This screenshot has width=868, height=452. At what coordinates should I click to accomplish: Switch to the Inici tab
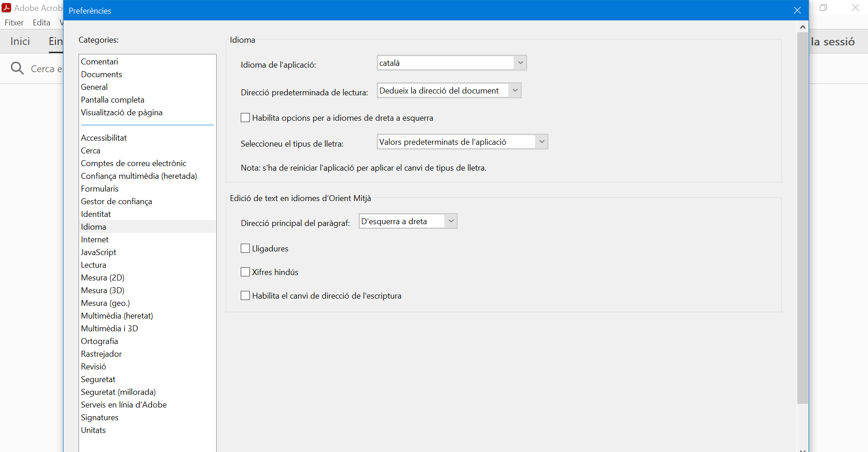pos(20,41)
